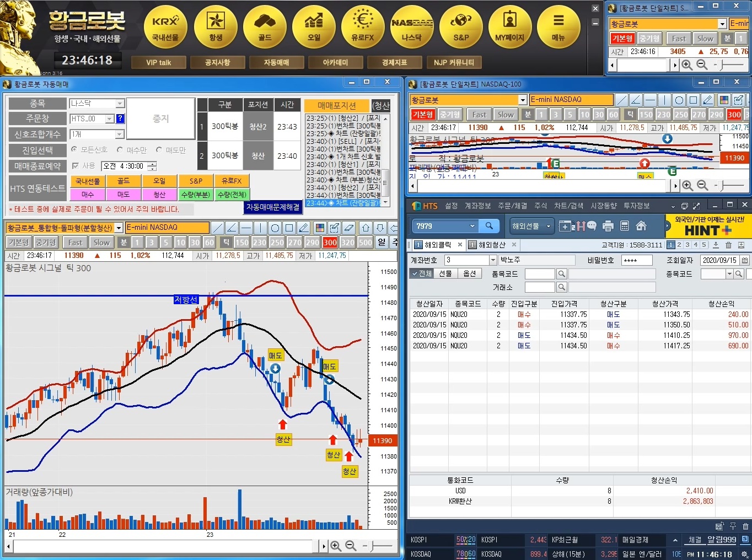752x560 pixels.
Task: Click the 중지 stop button
Action: [x=161, y=119]
